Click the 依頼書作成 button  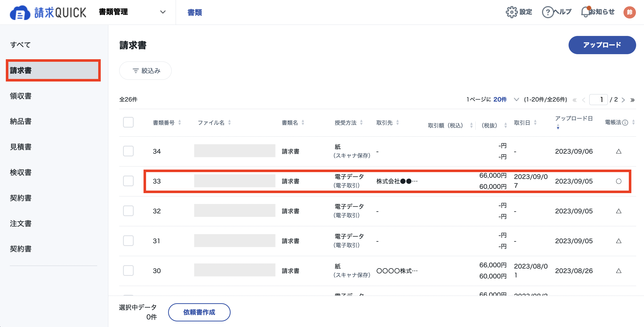(199, 312)
